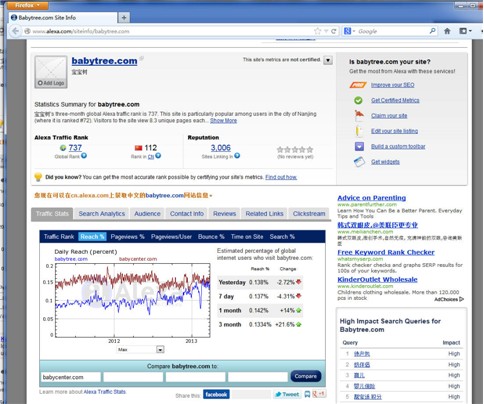Open the Firefox menu button
484x404 pixels.
pyautogui.click(x=27, y=5)
